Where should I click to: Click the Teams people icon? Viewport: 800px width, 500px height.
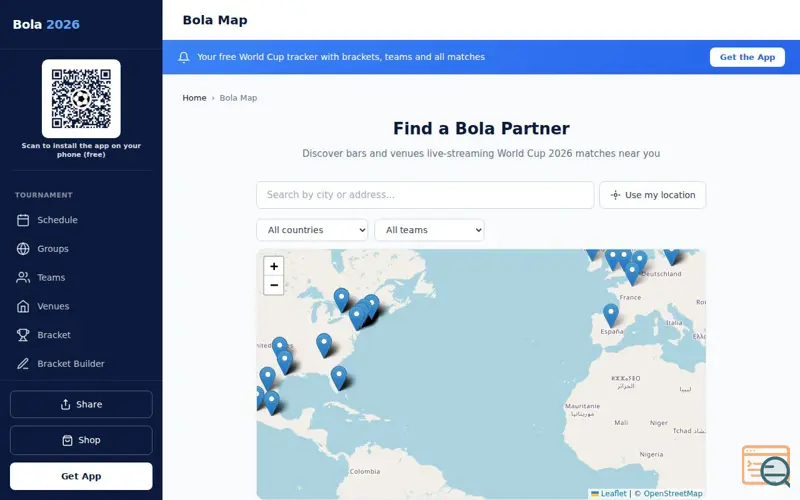click(23, 278)
